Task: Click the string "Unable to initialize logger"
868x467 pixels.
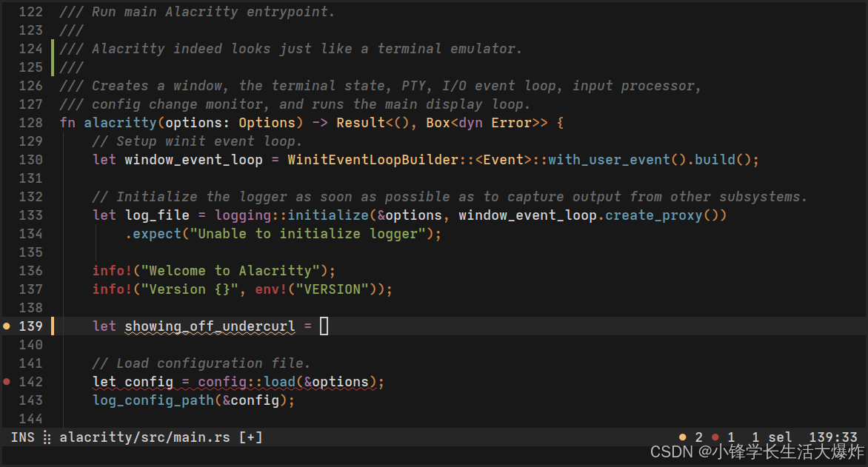Action: pyautogui.click(x=308, y=234)
